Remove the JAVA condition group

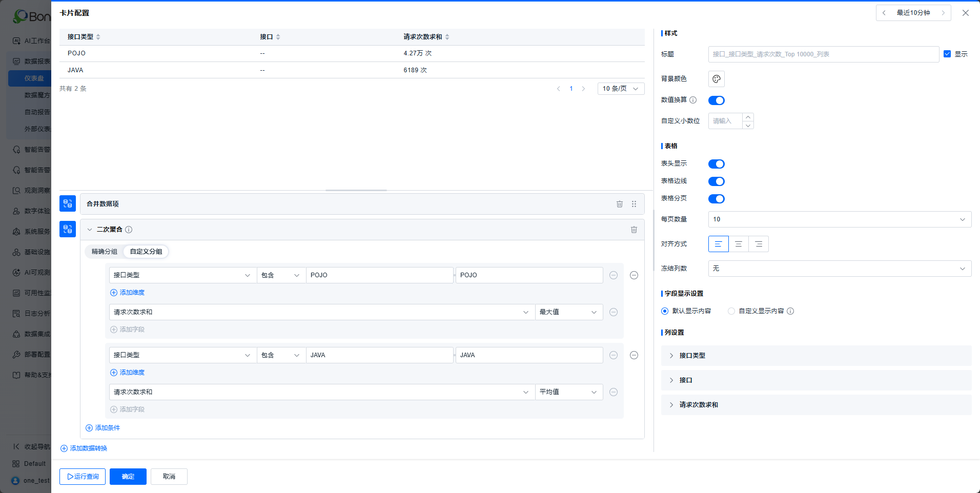[634, 355]
